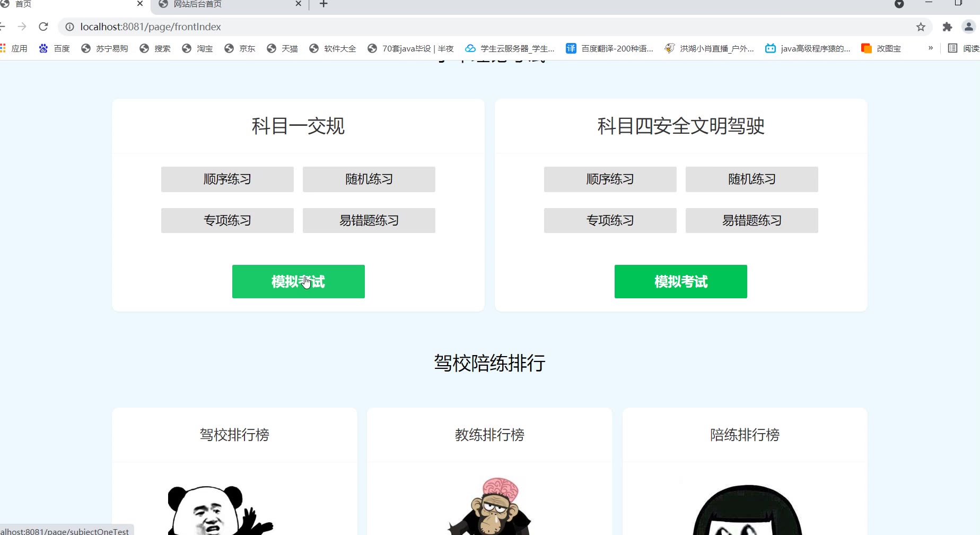This screenshot has width=980, height=535.
Task: Open the 应用 apps shortcut
Action: point(14,48)
